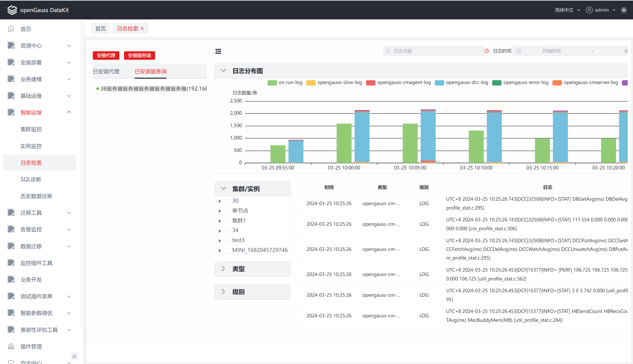Image resolution: width=633 pixels, height=364 pixels.
Task: Click the 插件管理 plugin icon
Action: click(11, 346)
